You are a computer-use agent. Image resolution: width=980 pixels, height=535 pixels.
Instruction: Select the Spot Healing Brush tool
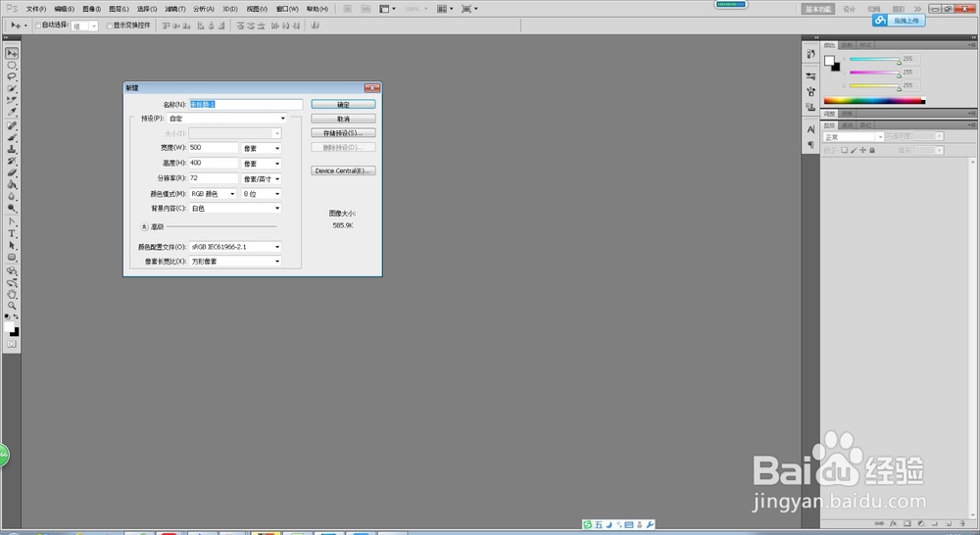coord(12,126)
